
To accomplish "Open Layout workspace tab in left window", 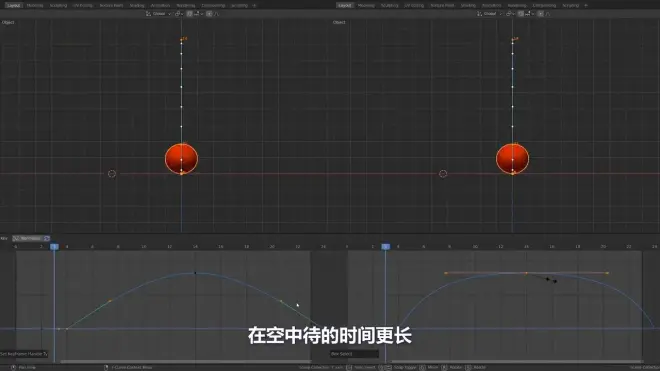I will (14, 5).
